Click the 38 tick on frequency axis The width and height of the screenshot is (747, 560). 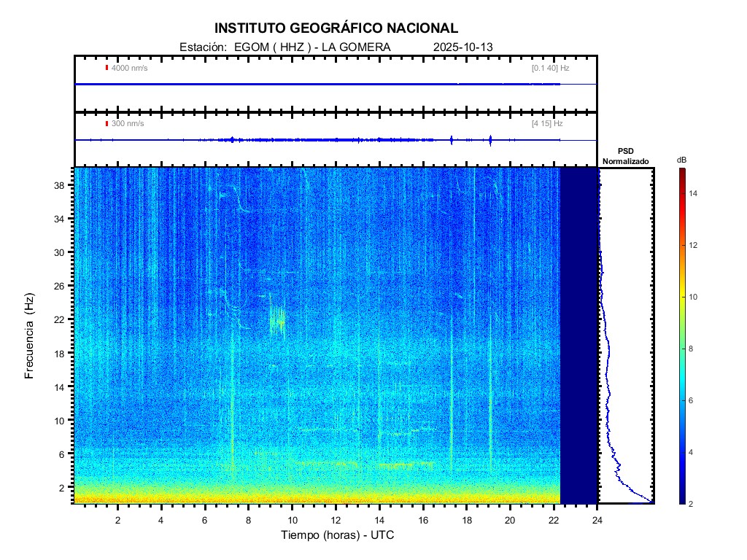pos(64,185)
